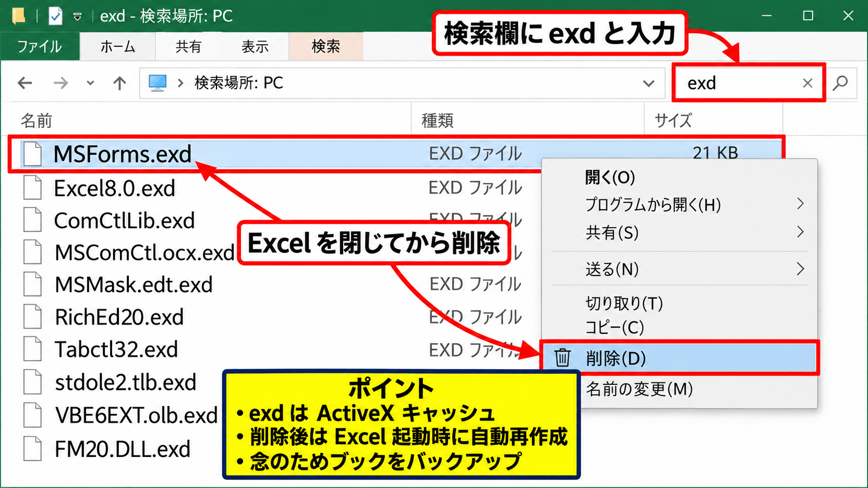This screenshot has height=488, width=868.
Task: Choose コピー(C) from context menu
Action: [x=679, y=327]
